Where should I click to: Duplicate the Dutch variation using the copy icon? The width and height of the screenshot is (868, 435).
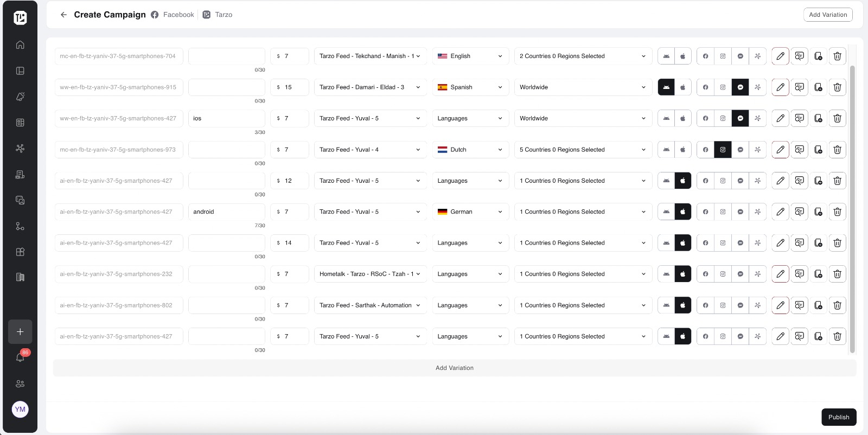click(x=818, y=150)
